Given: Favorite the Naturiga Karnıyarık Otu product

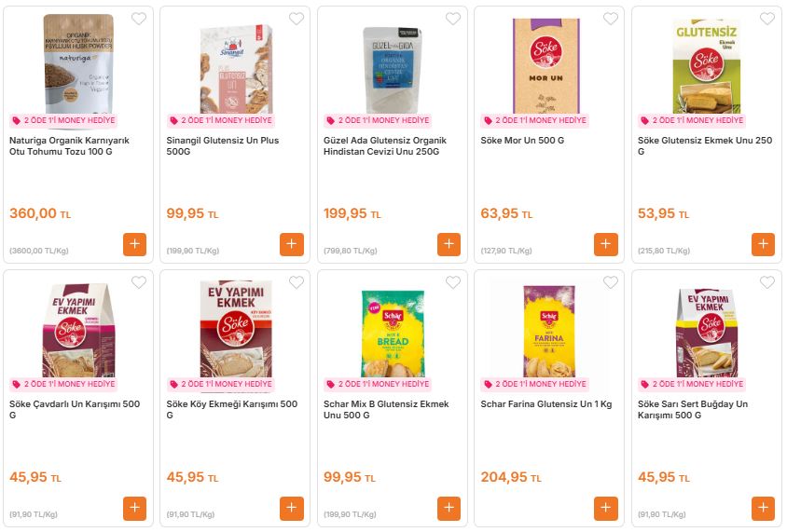Looking at the screenshot, I should coord(139,19).
